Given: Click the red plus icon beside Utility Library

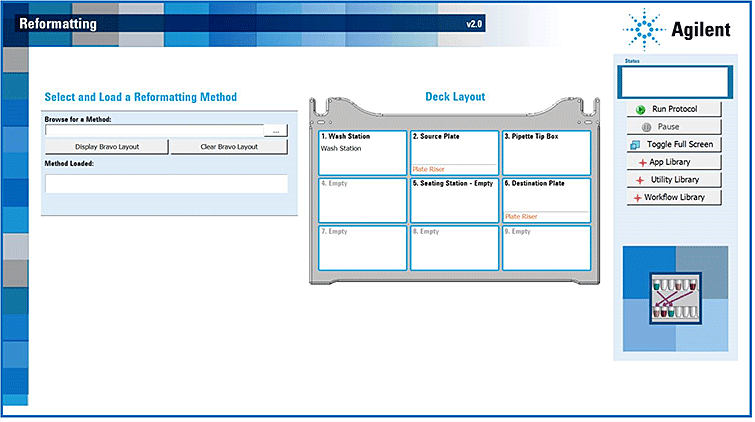Looking at the screenshot, I should [638, 180].
